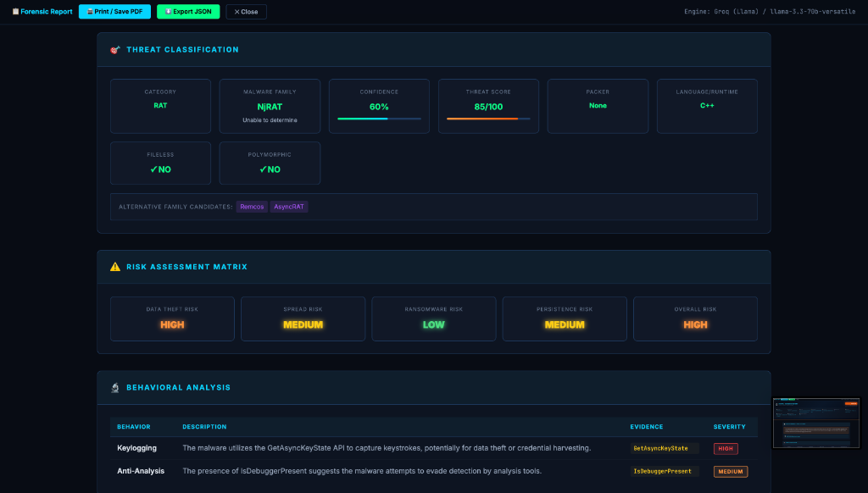868x493 pixels.
Task: Click the Behavioral Analysis section heading
Action: pyautogui.click(x=178, y=388)
